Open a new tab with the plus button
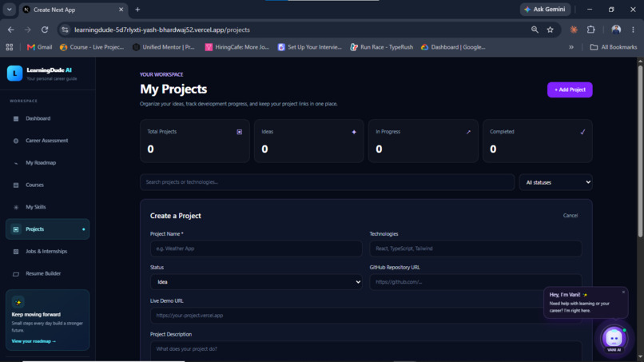The image size is (644, 362). pyautogui.click(x=137, y=10)
